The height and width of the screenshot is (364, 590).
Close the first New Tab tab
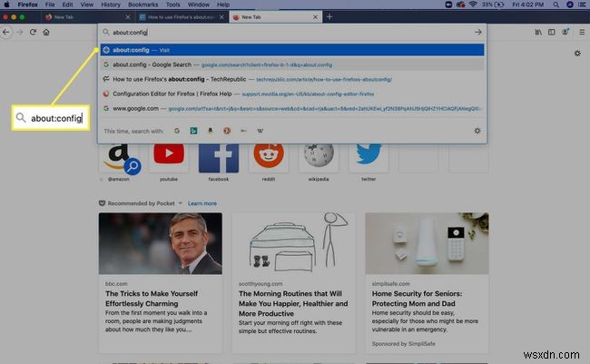pos(128,17)
